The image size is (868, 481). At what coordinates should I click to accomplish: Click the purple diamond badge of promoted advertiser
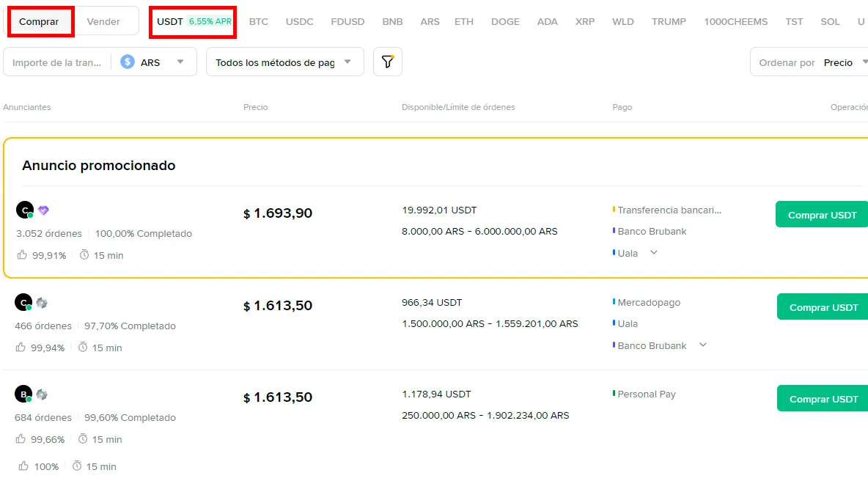[x=44, y=210]
